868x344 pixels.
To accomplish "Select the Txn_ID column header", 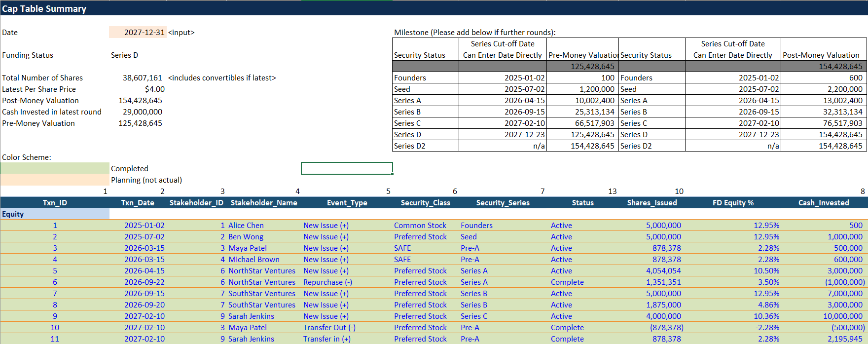I will pos(55,203).
